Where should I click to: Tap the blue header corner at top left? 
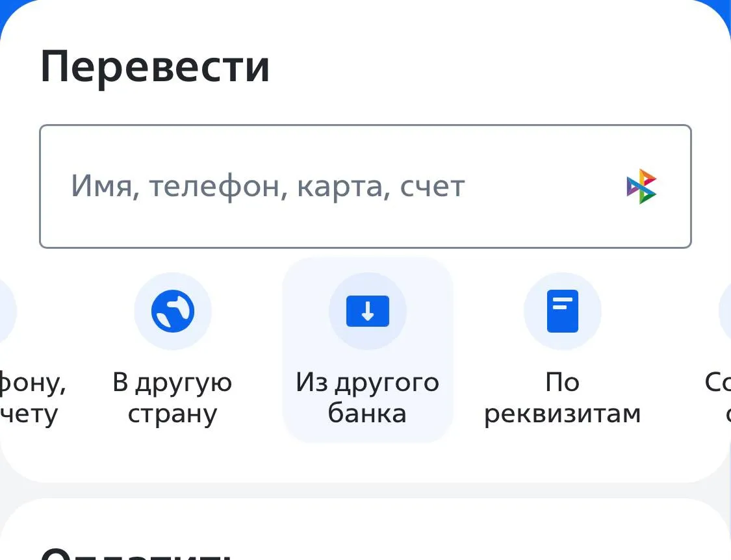(x=5, y=6)
